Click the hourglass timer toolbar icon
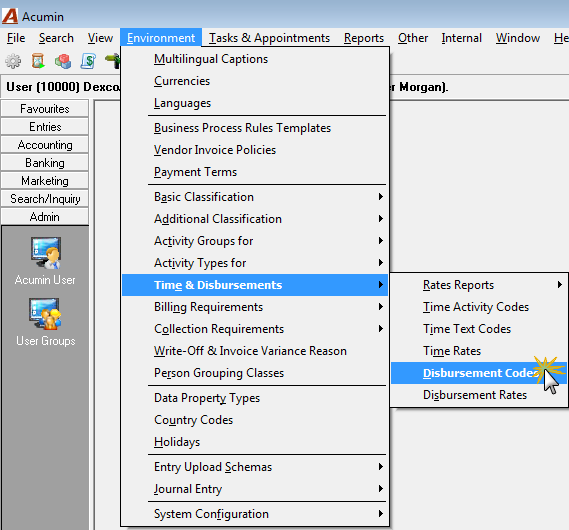 [x=38, y=61]
